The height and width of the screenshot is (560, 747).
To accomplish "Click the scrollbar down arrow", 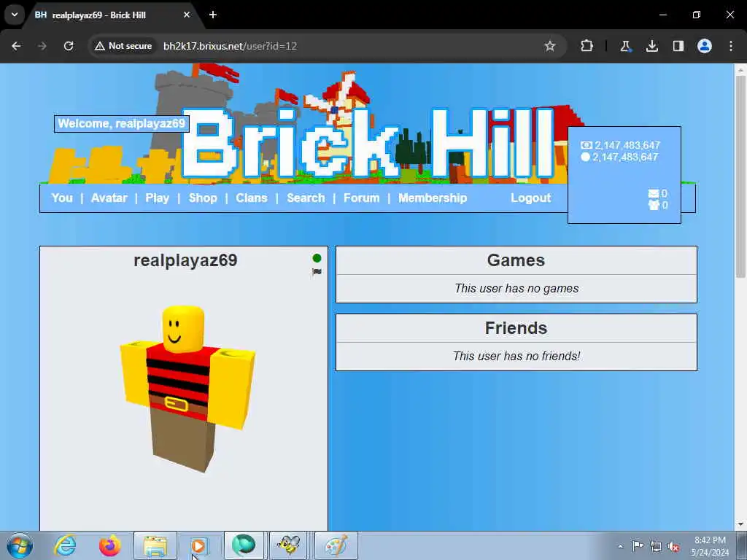I will pyautogui.click(x=740, y=525).
